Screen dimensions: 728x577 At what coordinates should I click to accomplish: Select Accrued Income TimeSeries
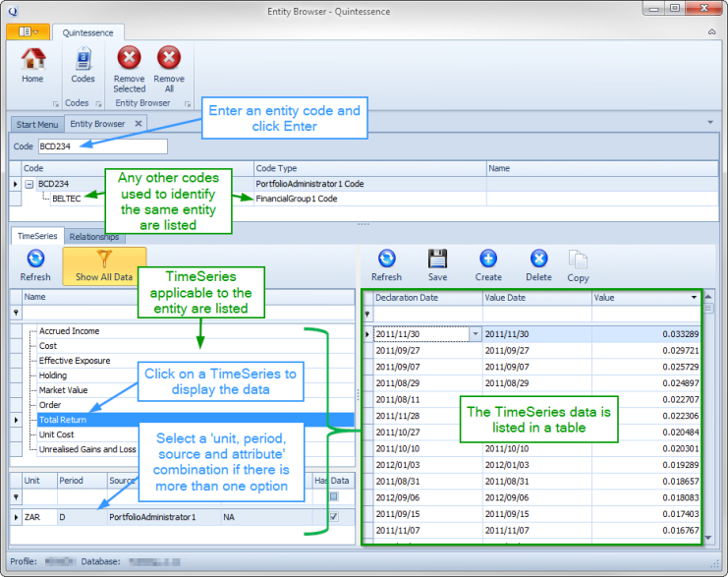(x=69, y=331)
